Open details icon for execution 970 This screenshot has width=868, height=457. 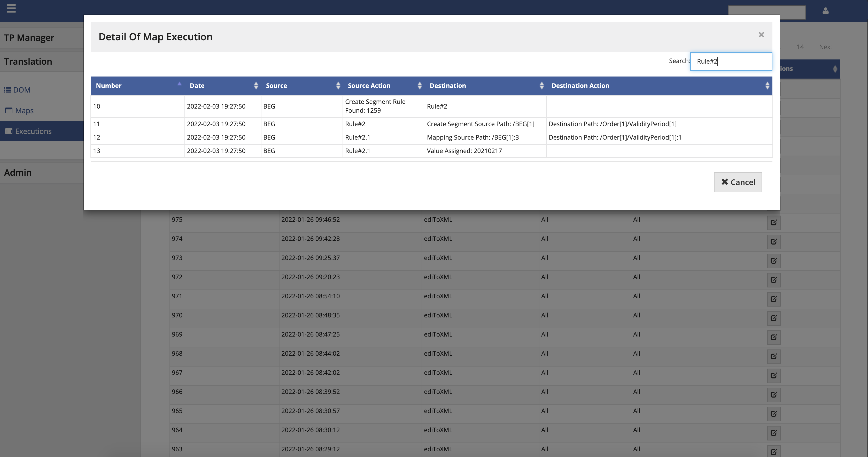[x=774, y=318]
